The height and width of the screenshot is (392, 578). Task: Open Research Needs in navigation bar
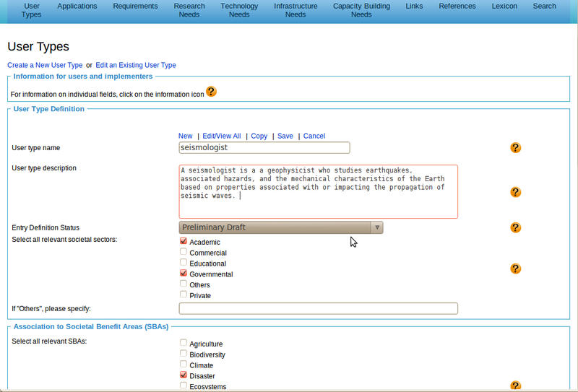[189, 10]
